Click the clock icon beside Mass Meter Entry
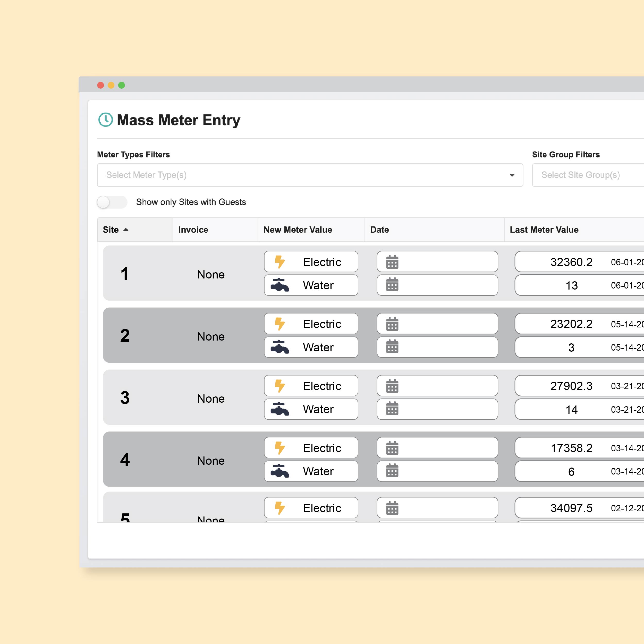Viewport: 644px width, 644px height. [106, 120]
